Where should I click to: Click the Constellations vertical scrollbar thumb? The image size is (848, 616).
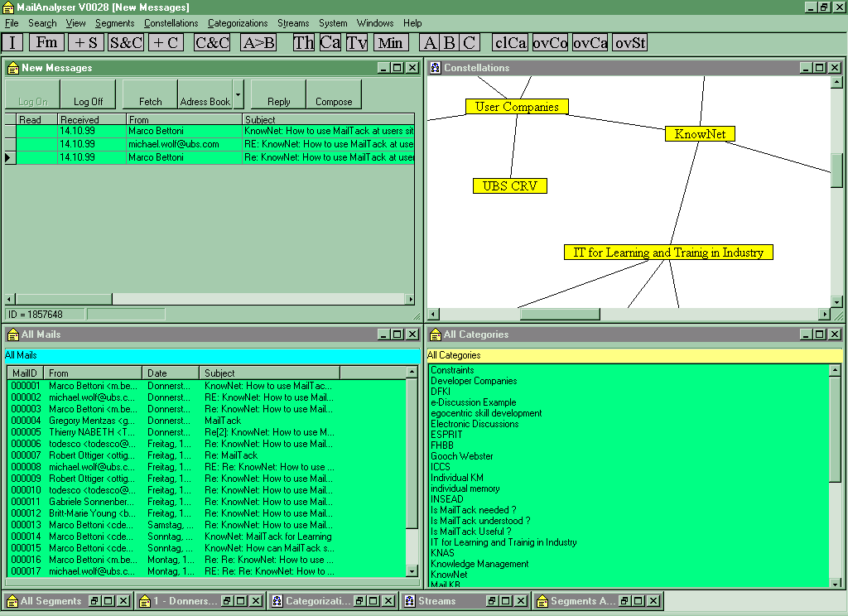836,171
